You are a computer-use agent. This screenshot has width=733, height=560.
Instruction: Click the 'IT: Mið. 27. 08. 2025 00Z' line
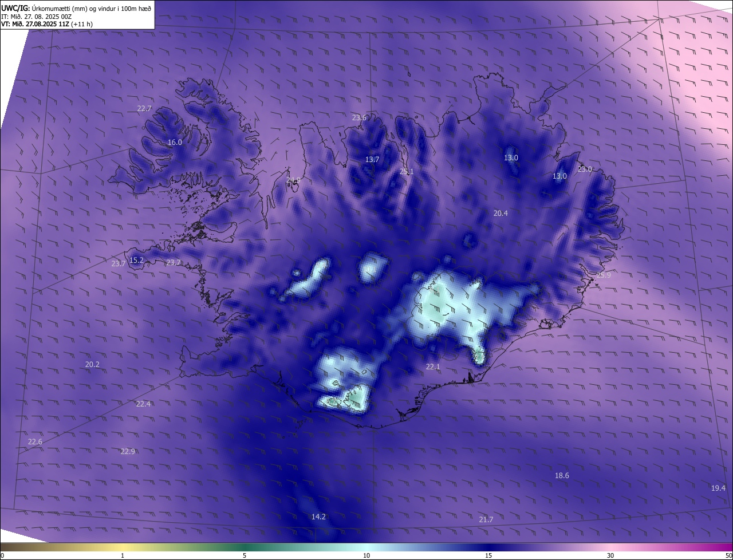click(x=37, y=16)
